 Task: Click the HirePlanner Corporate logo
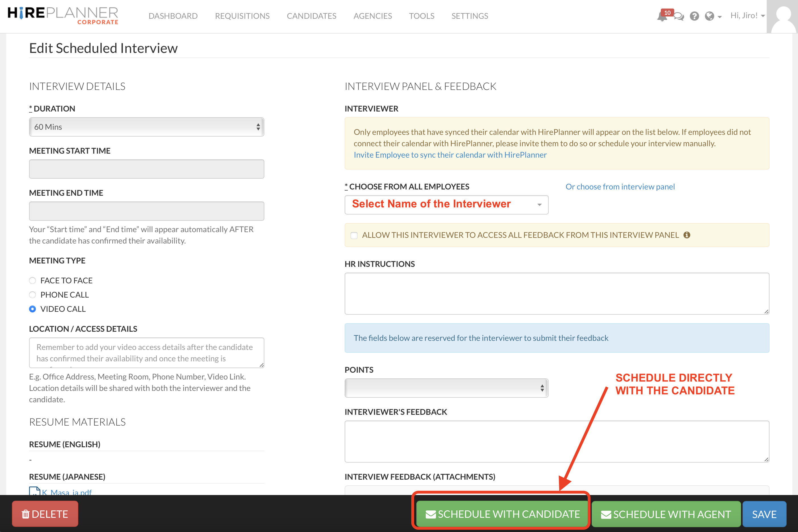pos(63,16)
